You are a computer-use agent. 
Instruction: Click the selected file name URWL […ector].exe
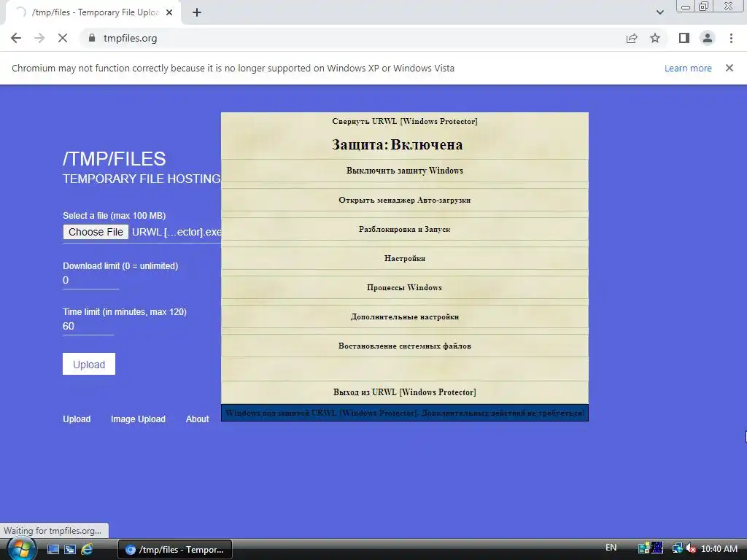tap(177, 232)
